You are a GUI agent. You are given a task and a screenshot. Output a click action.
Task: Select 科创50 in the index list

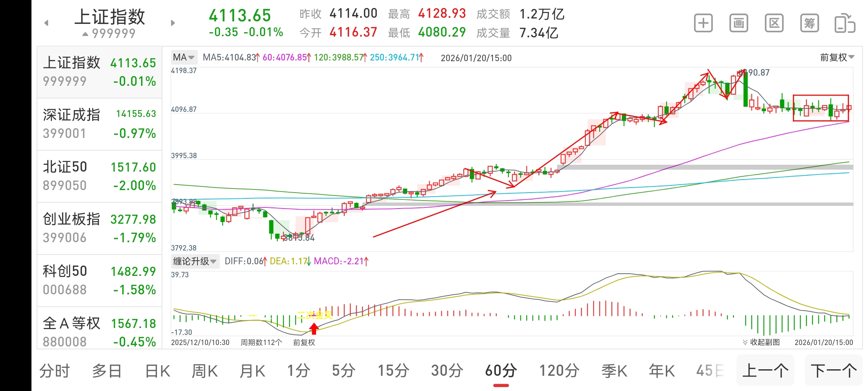[99, 281]
